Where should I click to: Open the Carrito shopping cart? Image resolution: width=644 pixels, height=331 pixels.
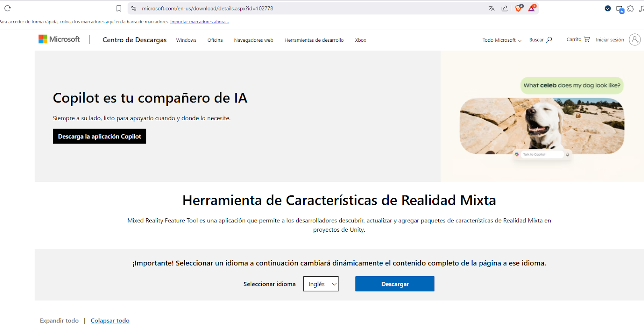(x=578, y=39)
